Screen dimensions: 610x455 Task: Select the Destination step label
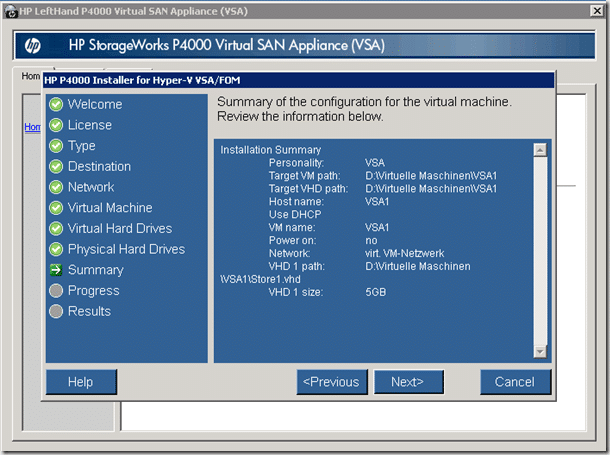click(x=100, y=166)
